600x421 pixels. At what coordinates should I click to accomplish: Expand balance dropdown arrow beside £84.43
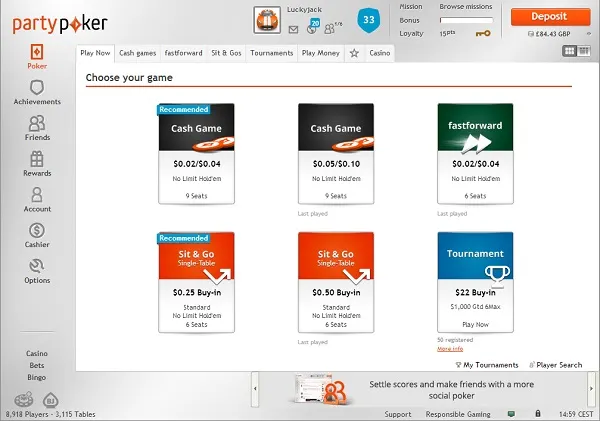coord(589,34)
